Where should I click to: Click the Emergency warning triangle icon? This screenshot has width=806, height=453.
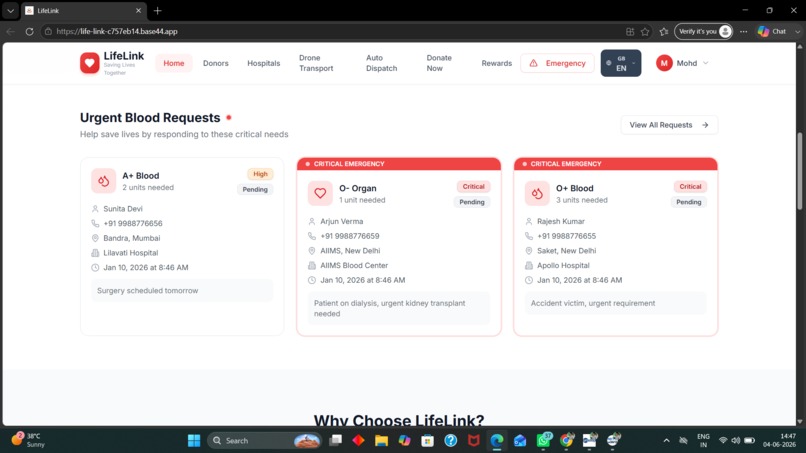click(534, 63)
